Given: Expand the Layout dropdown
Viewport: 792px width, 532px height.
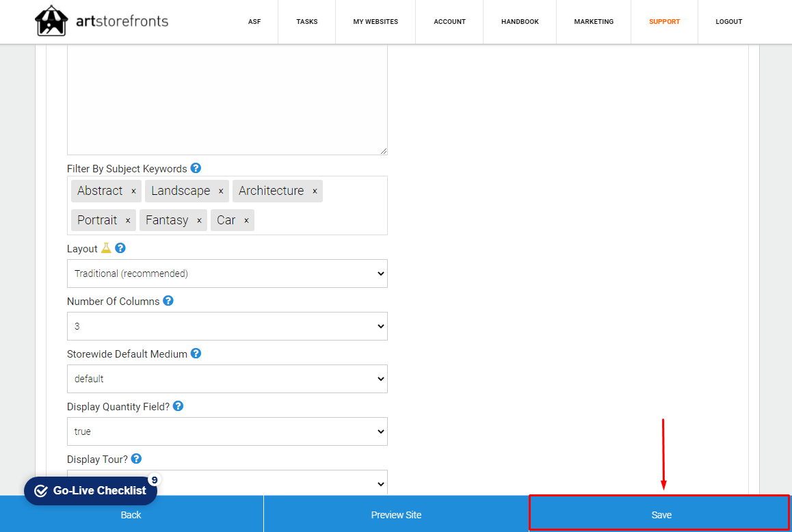Looking at the screenshot, I should pyautogui.click(x=227, y=274).
